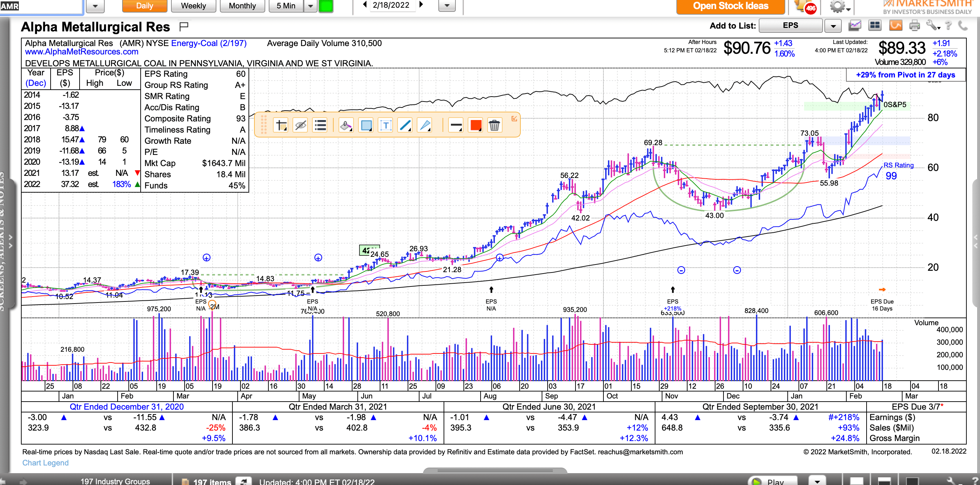Image resolution: width=980 pixels, height=485 pixels.
Task: Open the annotations list icon
Action: pyautogui.click(x=320, y=125)
